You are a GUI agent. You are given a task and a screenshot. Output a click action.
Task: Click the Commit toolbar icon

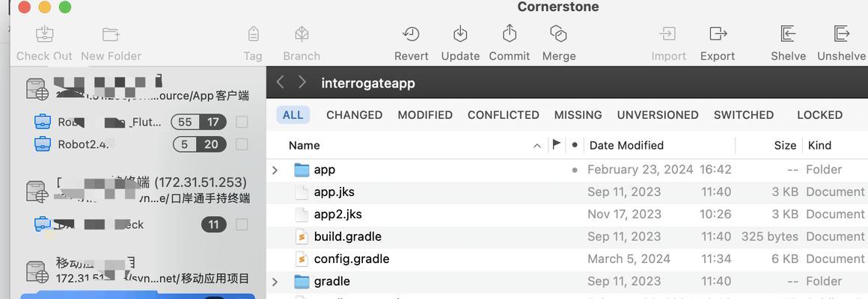click(510, 33)
